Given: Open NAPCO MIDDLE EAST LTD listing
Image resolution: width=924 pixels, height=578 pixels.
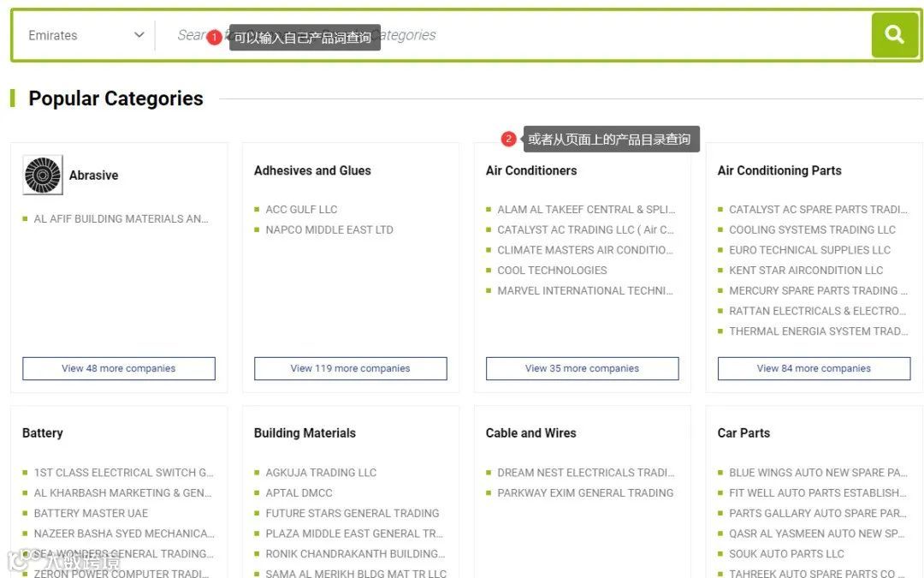Looking at the screenshot, I should (329, 229).
